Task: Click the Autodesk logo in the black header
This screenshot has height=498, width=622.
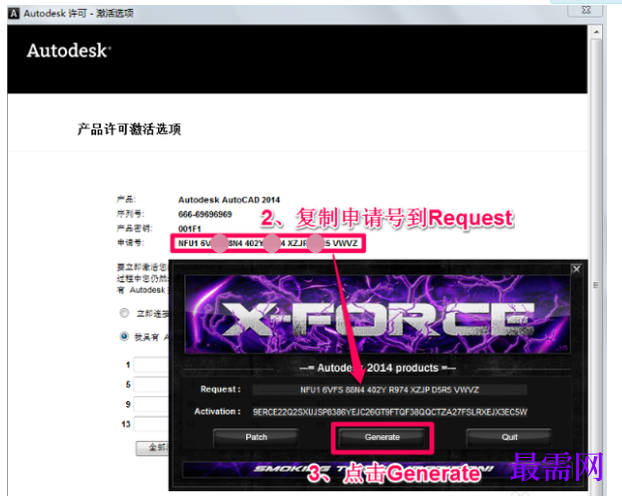Action: coord(69,51)
